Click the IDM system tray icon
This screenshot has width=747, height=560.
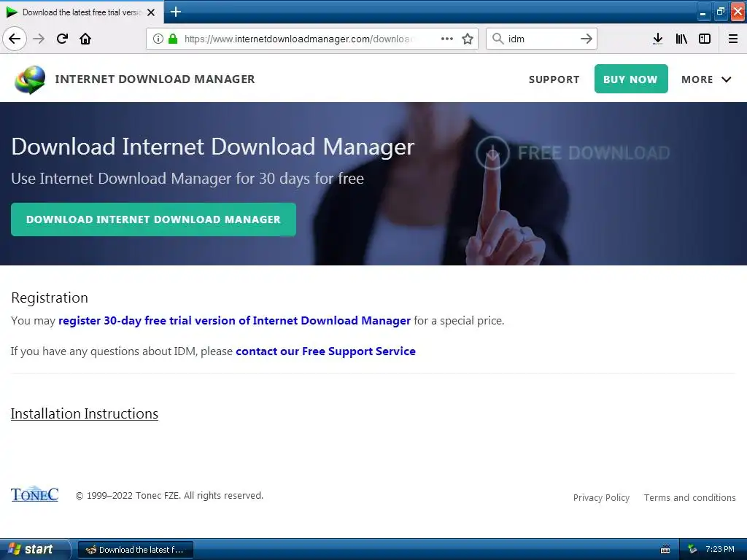point(692,550)
